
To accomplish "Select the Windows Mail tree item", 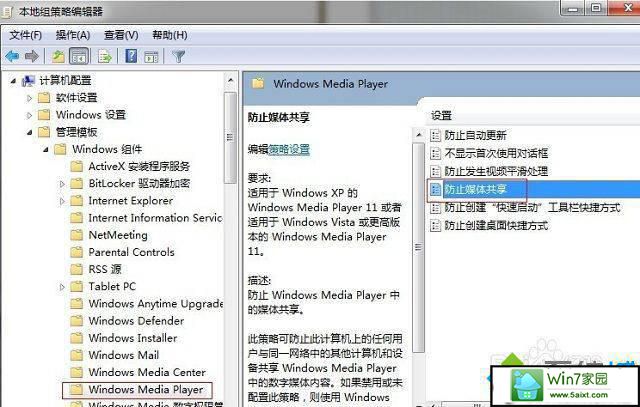I will [x=124, y=355].
